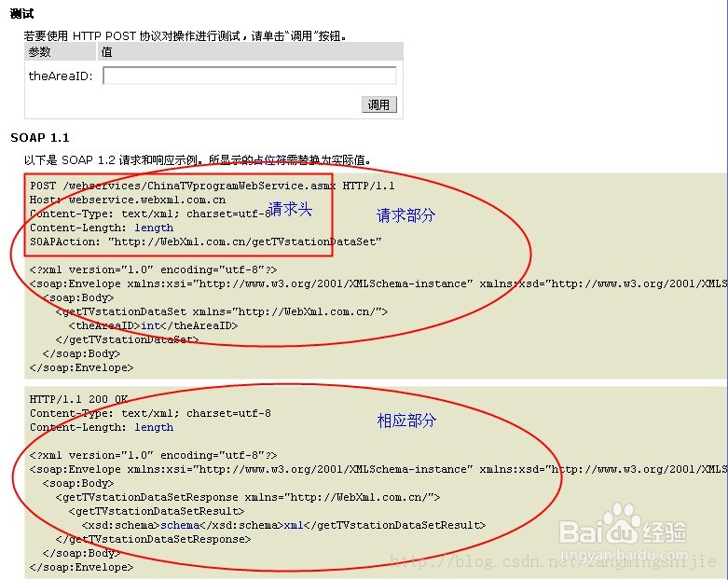Click the </getTVstationDataSetResponse> closing tag
The width and height of the screenshot is (728, 580).
click(x=153, y=539)
